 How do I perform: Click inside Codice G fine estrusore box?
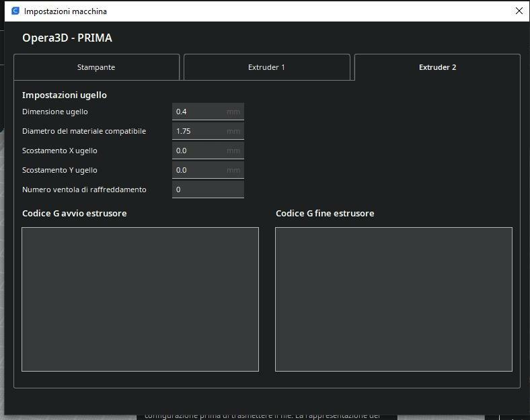click(393, 299)
